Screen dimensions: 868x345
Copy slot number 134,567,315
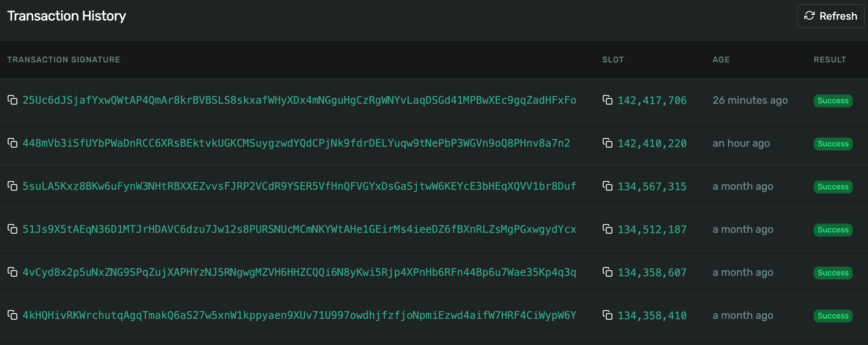607,186
